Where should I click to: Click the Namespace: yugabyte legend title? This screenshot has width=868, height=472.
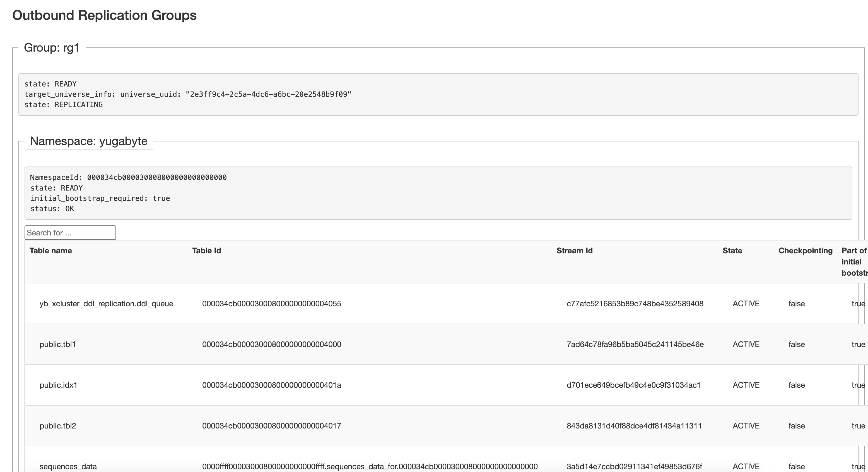pyautogui.click(x=89, y=141)
